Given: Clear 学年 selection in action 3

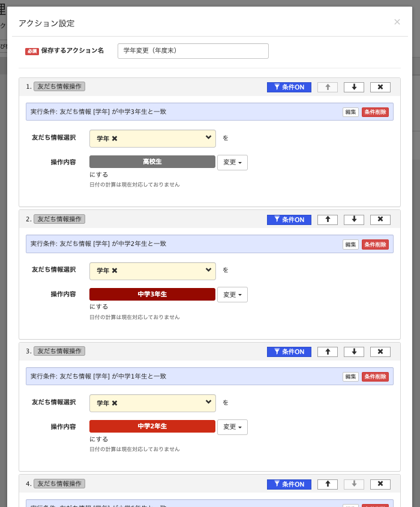Looking at the screenshot, I should [x=115, y=403].
